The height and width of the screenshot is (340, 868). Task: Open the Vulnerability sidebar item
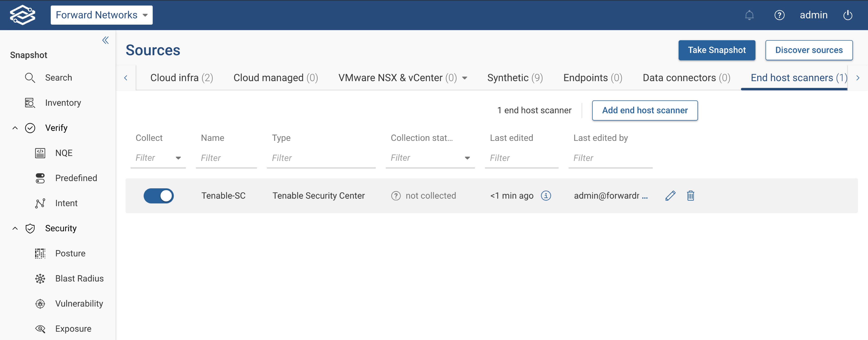coord(79,304)
